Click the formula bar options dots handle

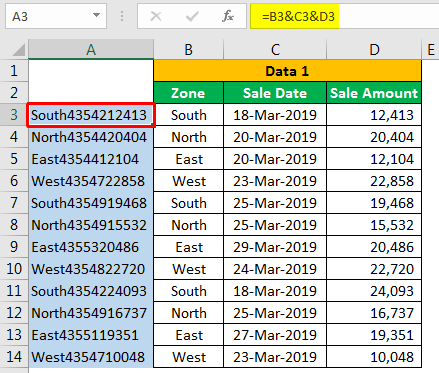122,16
